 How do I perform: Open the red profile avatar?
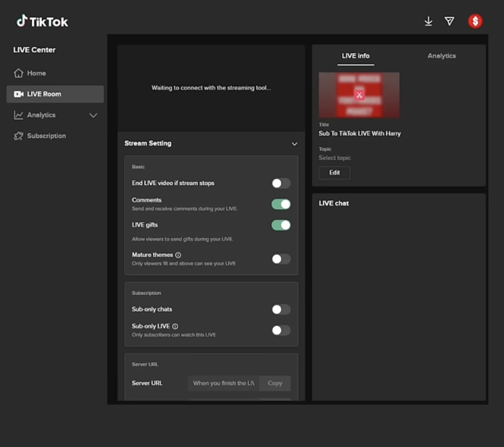[475, 21]
